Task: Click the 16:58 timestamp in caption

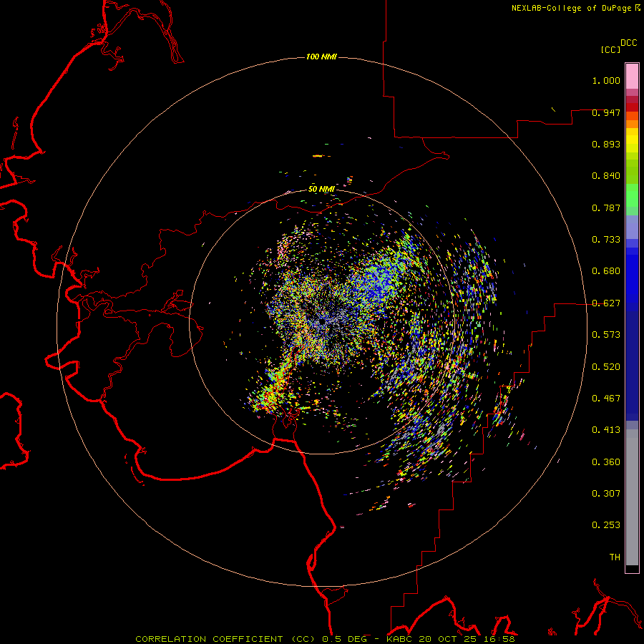Action: (499, 639)
